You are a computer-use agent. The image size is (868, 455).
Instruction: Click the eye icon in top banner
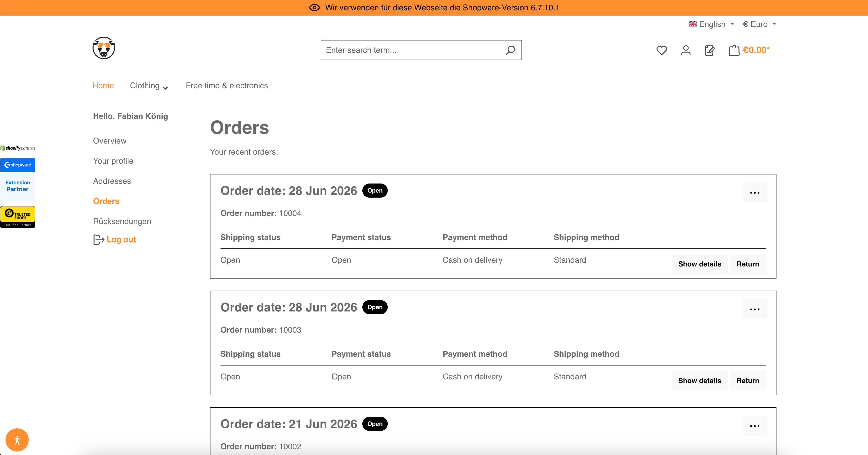314,8
